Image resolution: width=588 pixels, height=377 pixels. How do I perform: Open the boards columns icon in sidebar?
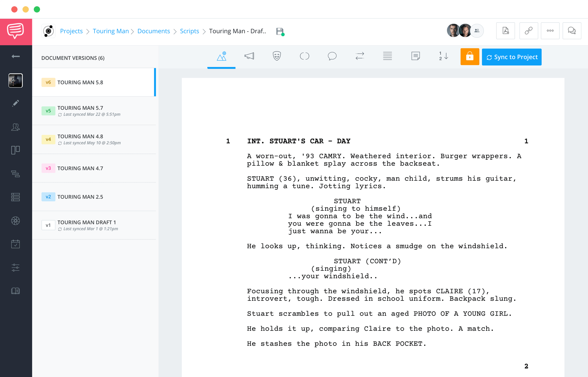pos(16,150)
